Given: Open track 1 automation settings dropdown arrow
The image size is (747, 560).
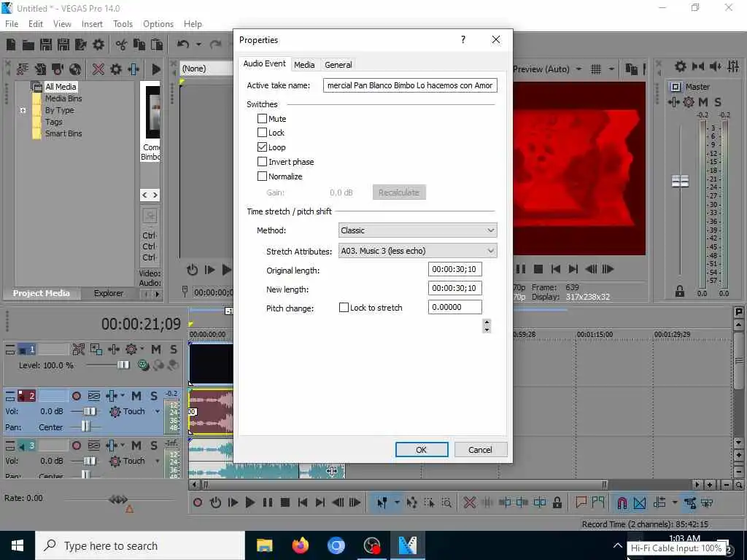Looking at the screenshot, I should click(142, 349).
